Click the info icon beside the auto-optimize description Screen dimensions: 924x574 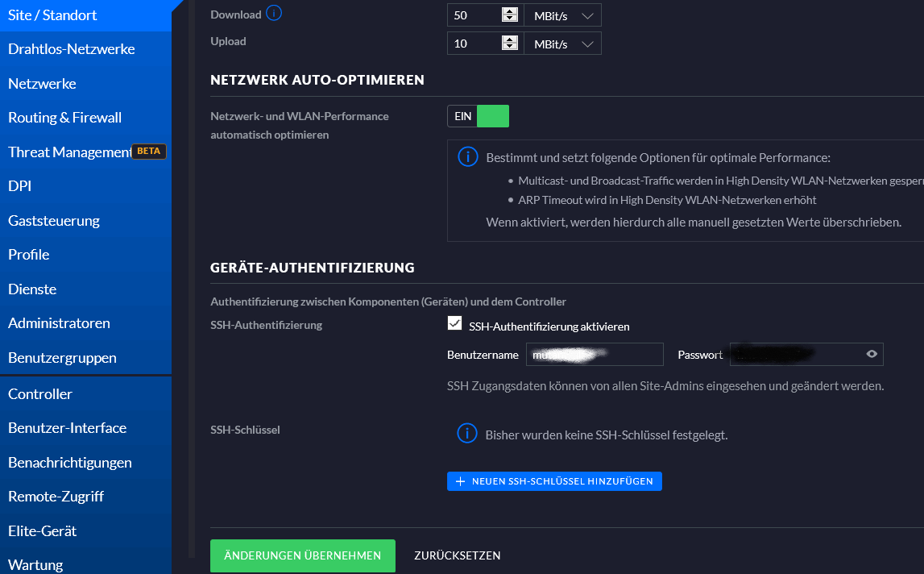(x=467, y=157)
